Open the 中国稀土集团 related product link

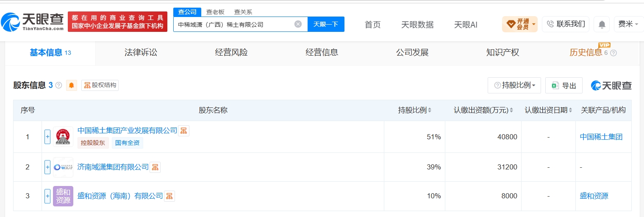tap(601, 137)
